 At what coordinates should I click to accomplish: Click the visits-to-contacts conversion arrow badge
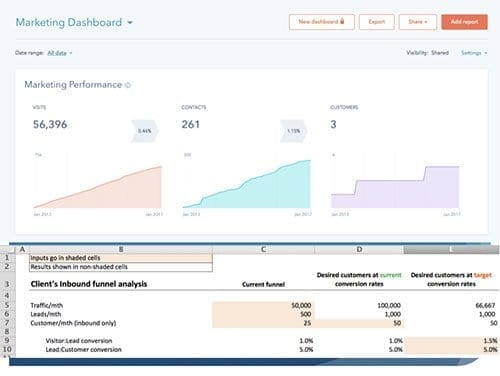point(145,131)
